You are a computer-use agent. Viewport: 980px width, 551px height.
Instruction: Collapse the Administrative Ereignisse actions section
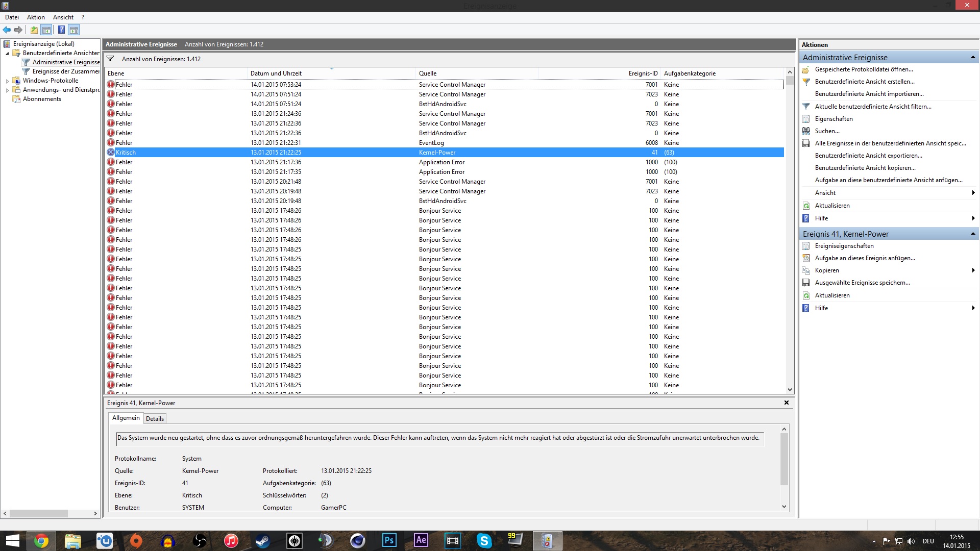tap(973, 57)
